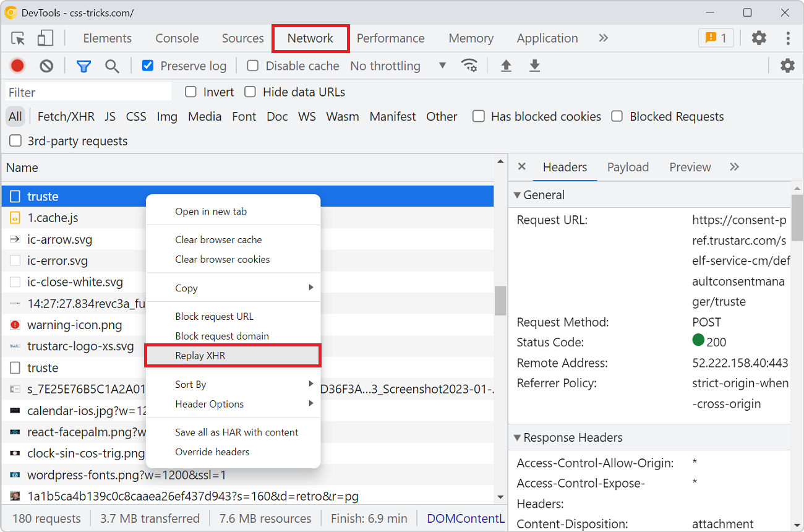Click the warning-icon.png red icon

click(x=15, y=325)
